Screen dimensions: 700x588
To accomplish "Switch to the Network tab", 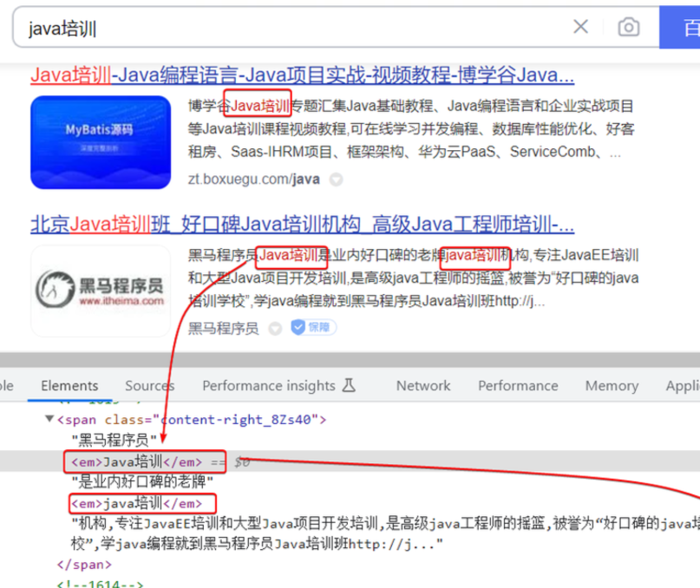I will (423, 386).
